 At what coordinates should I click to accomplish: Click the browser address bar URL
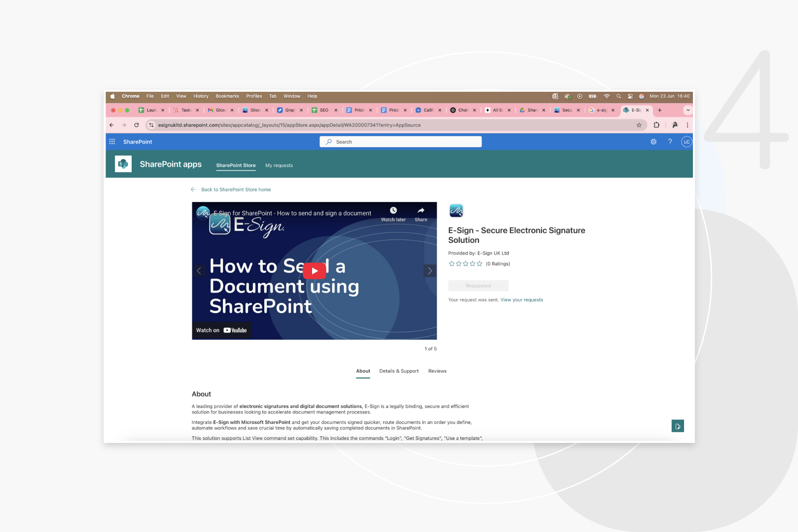(x=289, y=125)
